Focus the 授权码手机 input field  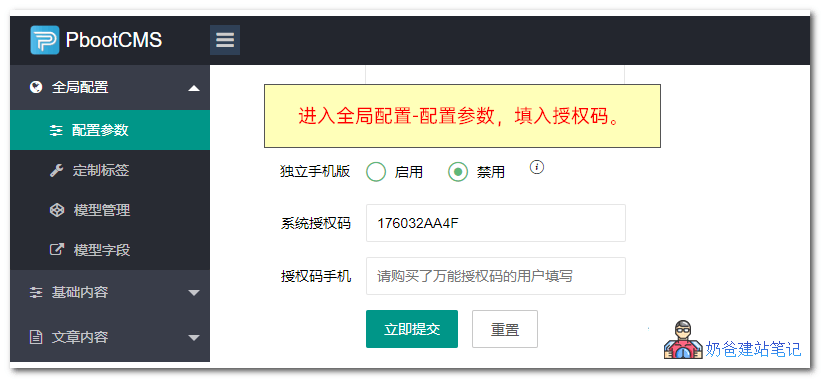pyautogui.click(x=496, y=276)
